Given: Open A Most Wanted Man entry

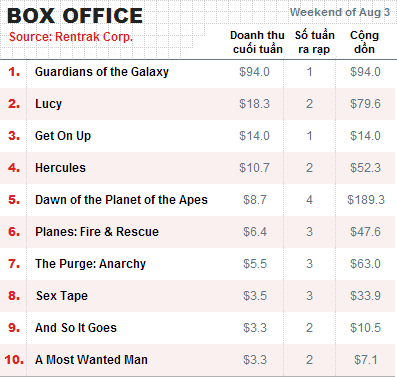Looking at the screenshot, I should (91, 360).
